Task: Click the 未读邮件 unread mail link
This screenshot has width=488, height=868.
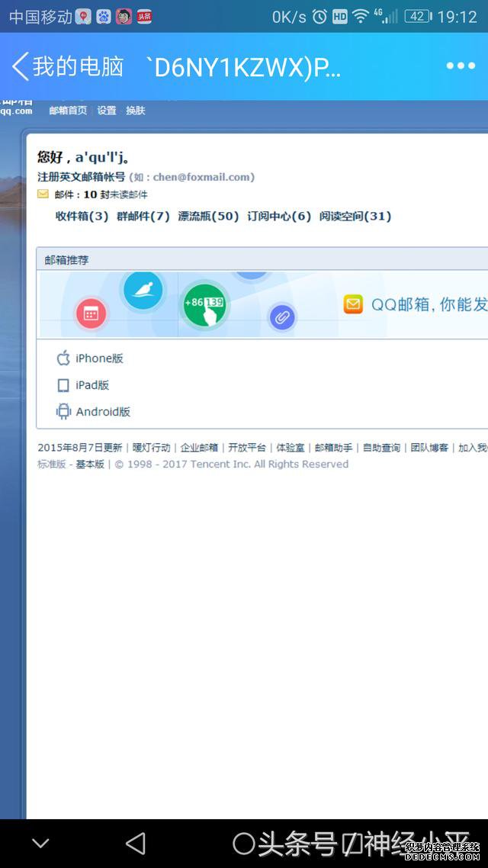Action: coord(129,194)
